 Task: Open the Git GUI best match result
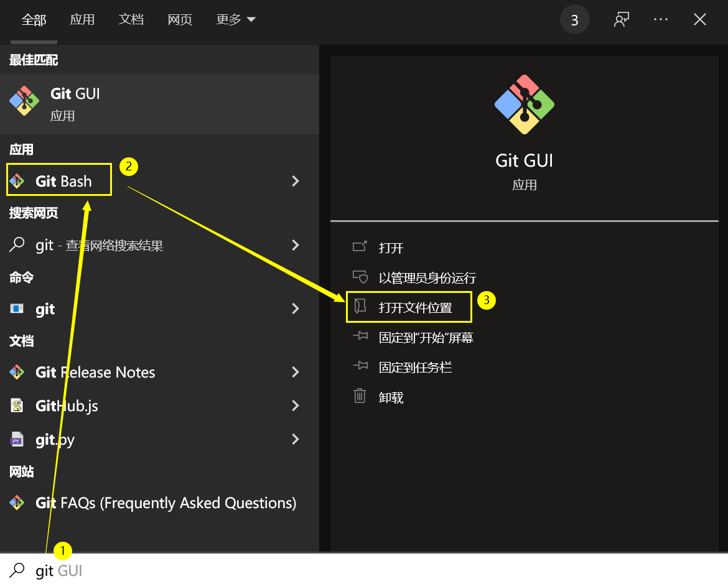(160, 104)
